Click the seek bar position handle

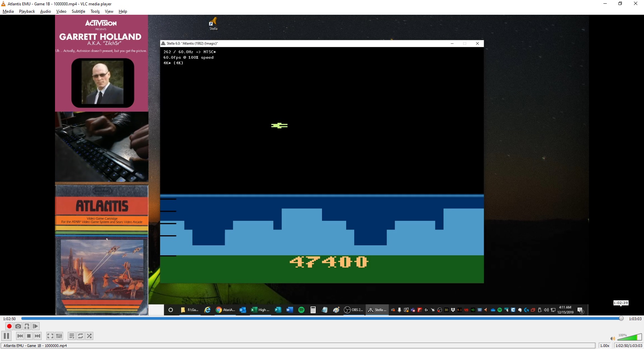[x=621, y=318]
